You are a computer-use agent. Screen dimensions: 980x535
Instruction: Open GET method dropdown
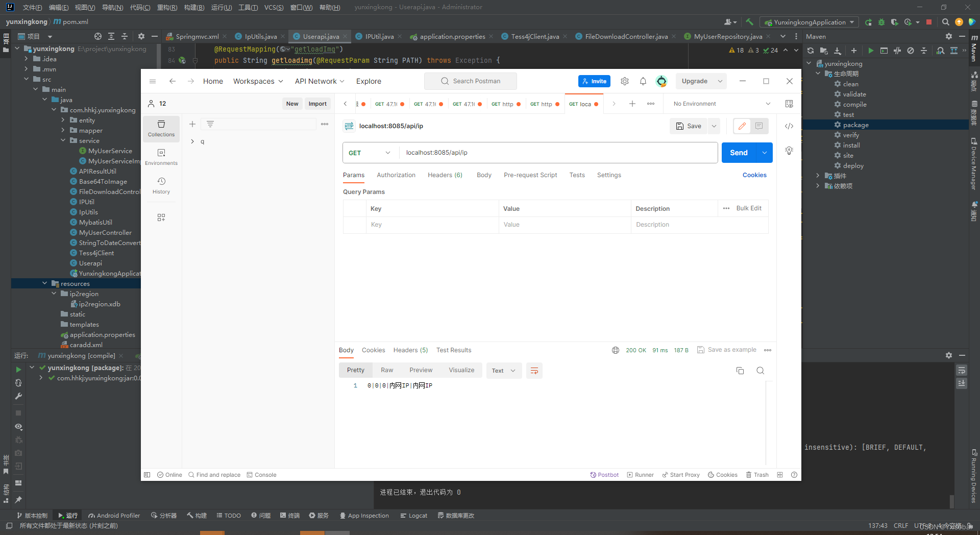pos(370,153)
